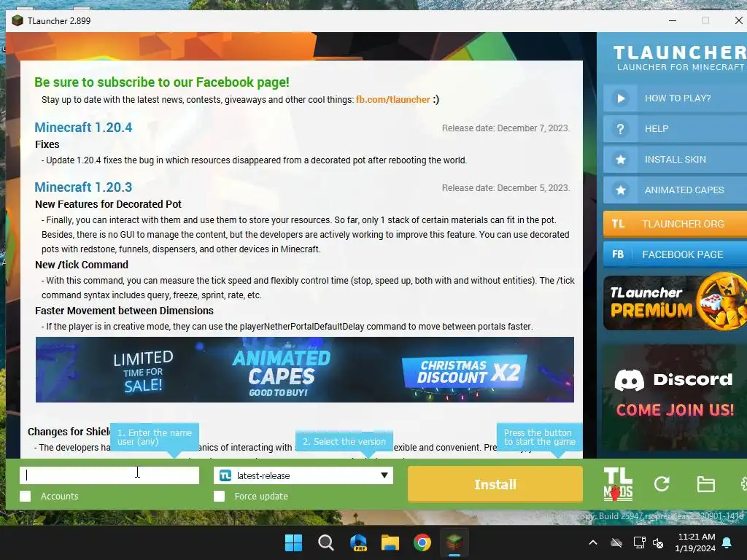Open notifications bell icon
Viewport: 747px width, 560px height.
point(727,542)
